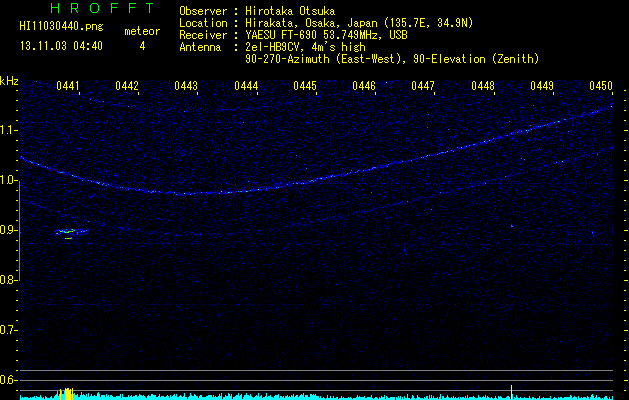This screenshot has width=629, height=400.
Task: Click the 0444 time tick label
Action: [x=246, y=86]
